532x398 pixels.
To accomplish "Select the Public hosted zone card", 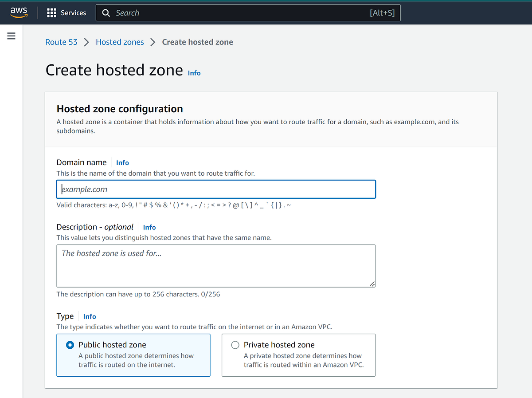I will 133,355.
